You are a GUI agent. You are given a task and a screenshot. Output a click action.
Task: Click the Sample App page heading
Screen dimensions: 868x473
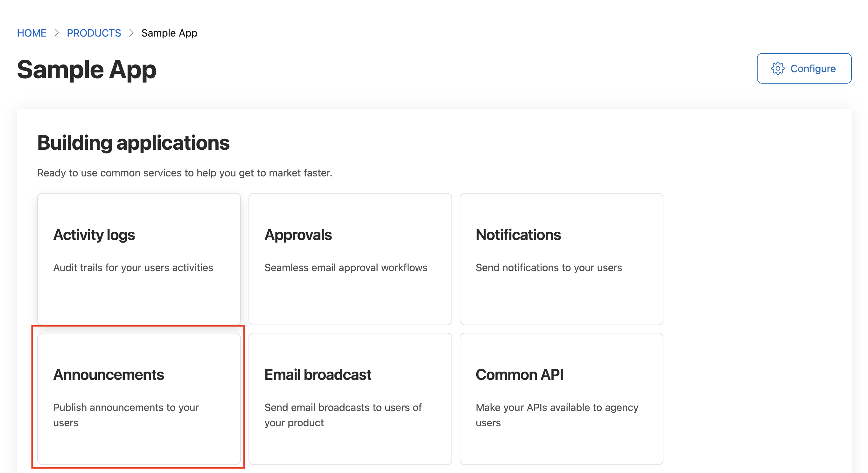(x=87, y=70)
